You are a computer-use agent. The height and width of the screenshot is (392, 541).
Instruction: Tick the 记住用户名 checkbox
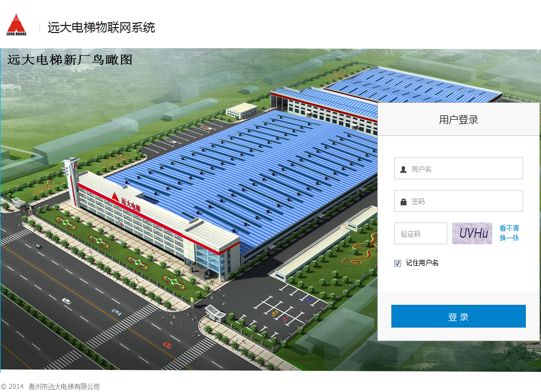point(397,263)
